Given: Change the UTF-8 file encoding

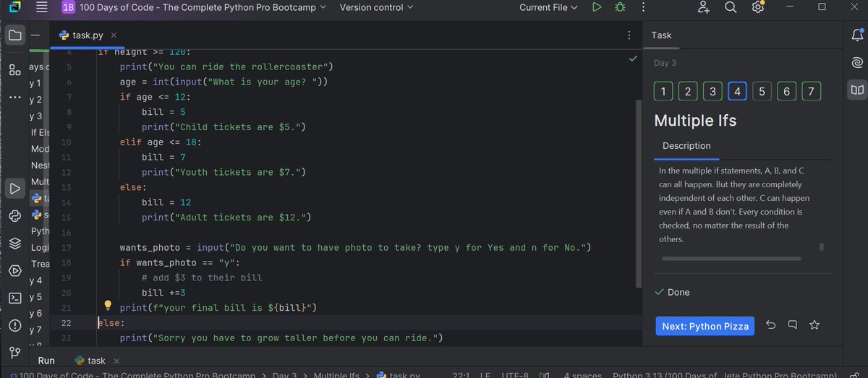Looking at the screenshot, I should pyautogui.click(x=515, y=375).
